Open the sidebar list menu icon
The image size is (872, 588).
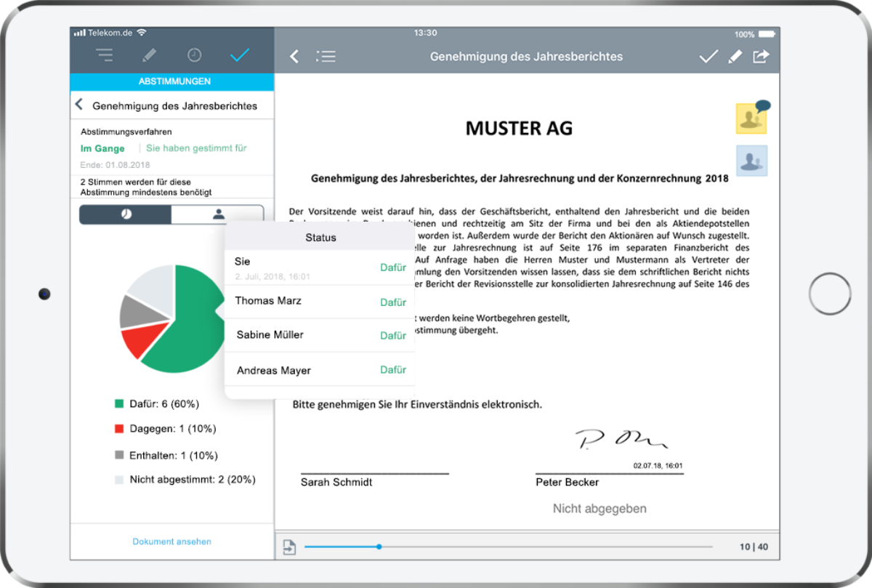pos(105,55)
